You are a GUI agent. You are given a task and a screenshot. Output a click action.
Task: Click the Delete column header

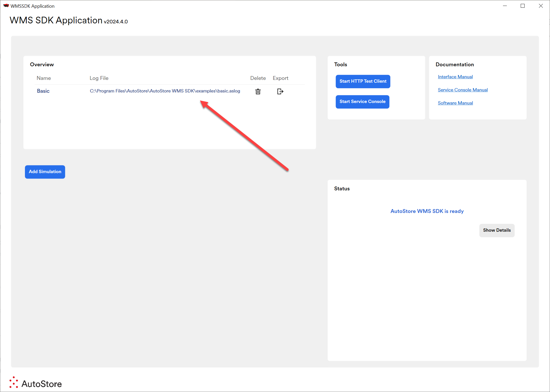[258, 78]
